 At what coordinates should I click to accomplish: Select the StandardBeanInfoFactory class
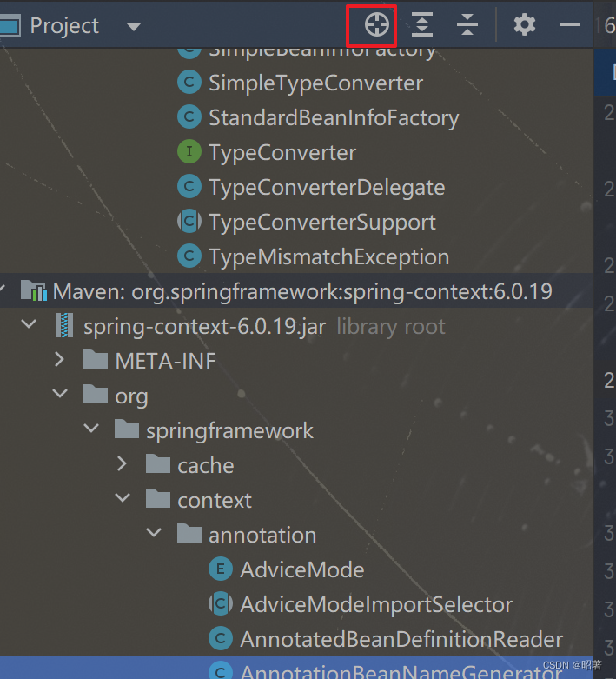[334, 117]
